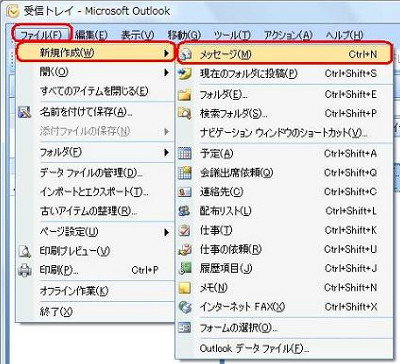Click the Post in This Folder icon
The height and width of the screenshot is (364, 400).
(x=185, y=74)
